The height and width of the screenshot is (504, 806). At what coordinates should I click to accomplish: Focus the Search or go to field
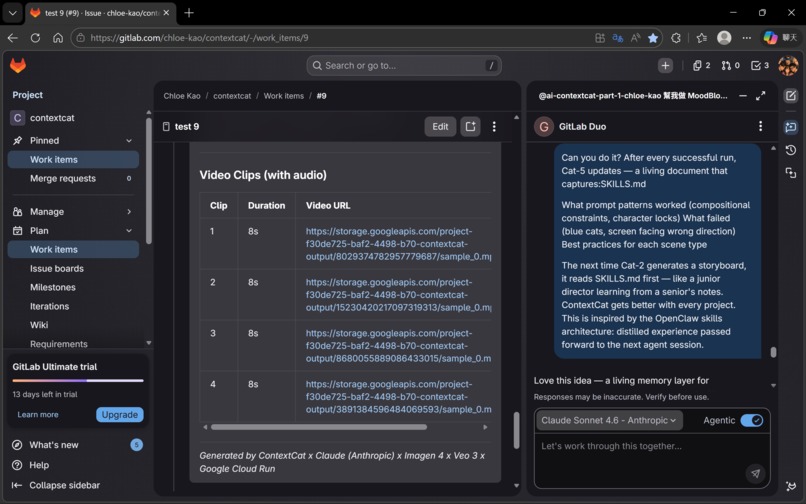tap(404, 65)
